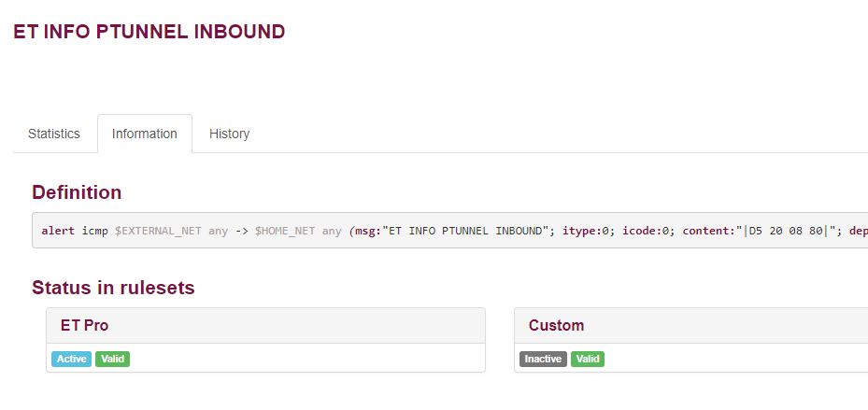This screenshot has height=410, width=868.
Task: Click the itype:0 option in rule
Action: pyautogui.click(x=585, y=231)
